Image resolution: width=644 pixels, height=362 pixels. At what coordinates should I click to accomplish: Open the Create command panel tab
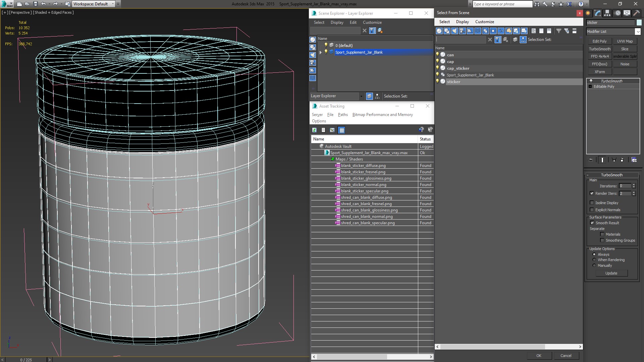click(x=588, y=13)
